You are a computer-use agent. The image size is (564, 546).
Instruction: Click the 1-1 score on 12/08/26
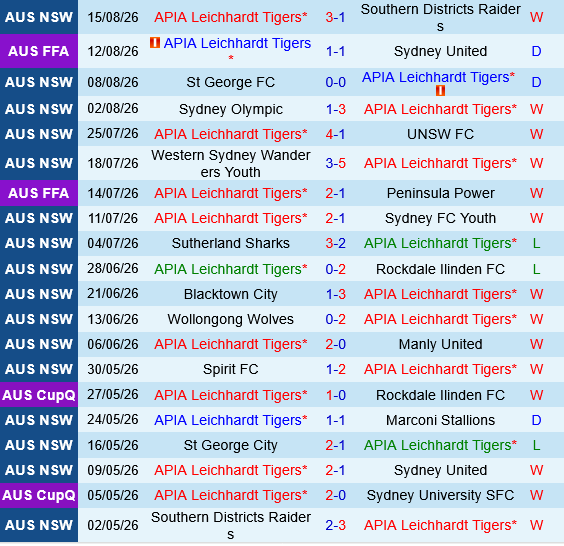335,51
